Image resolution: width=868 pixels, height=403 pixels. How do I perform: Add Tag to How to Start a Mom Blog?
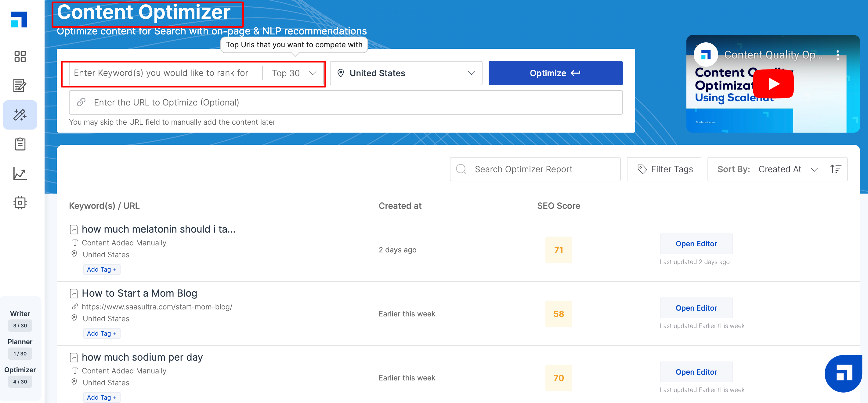(x=101, y=333)
